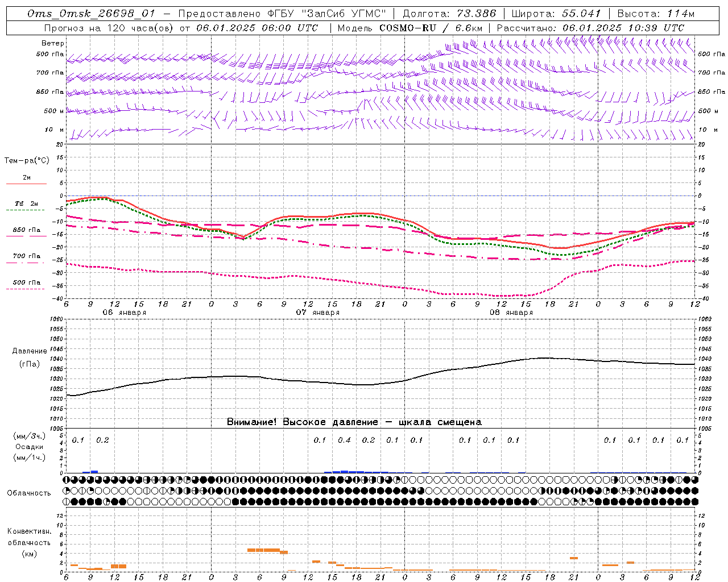This screenshot has width=728, height=582.
Task: Click the Прогноз на 120 часа(ов) text
Action: 110,28
